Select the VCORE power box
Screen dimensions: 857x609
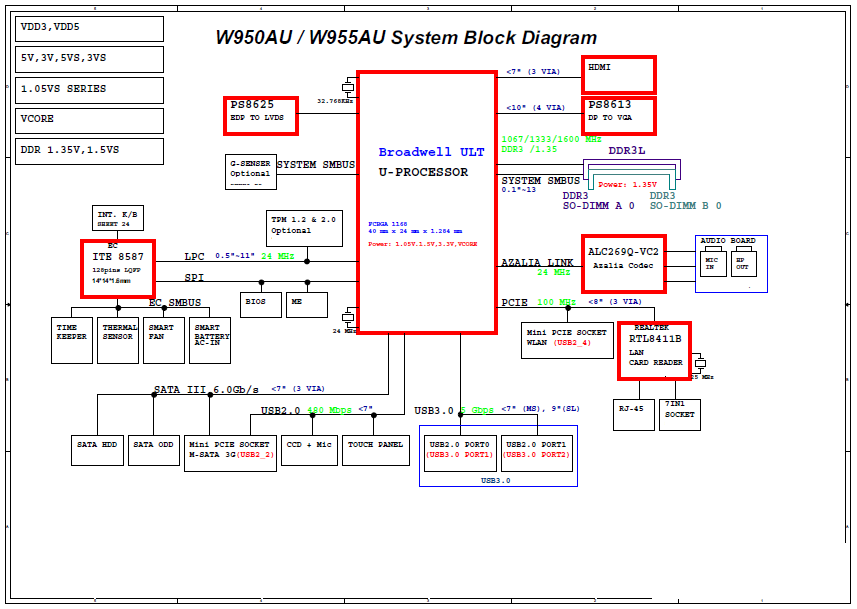pos(89,121)
